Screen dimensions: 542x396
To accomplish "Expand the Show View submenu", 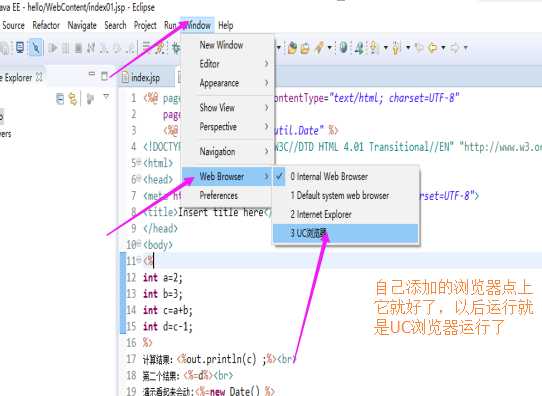I will 228,108.
